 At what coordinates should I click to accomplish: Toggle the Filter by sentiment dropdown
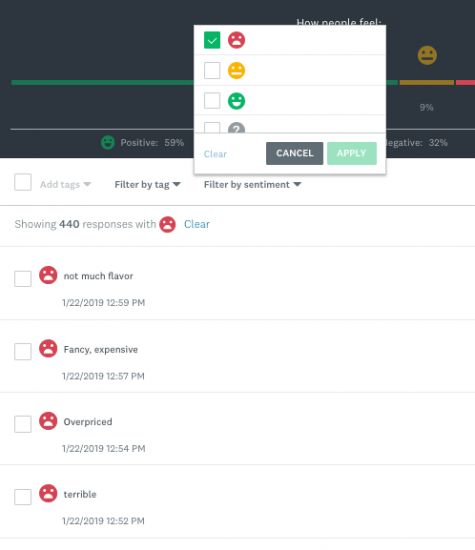coord(253,185)
